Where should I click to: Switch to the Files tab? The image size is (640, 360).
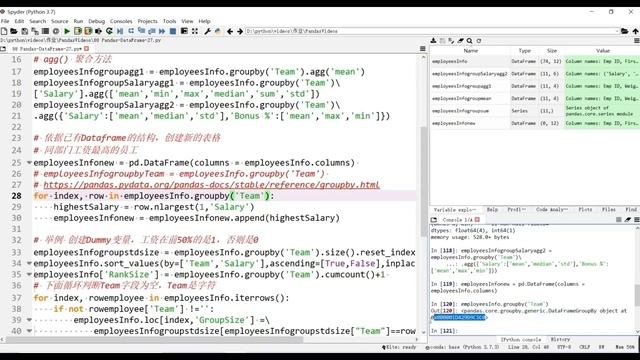[x=609, y=209]
